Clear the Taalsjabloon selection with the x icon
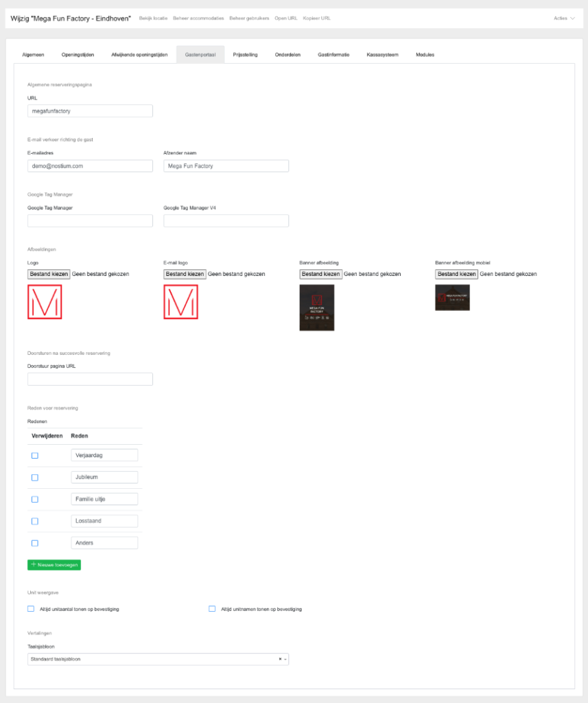This screenshot has height=703, width=588. [x=280, y=659]
